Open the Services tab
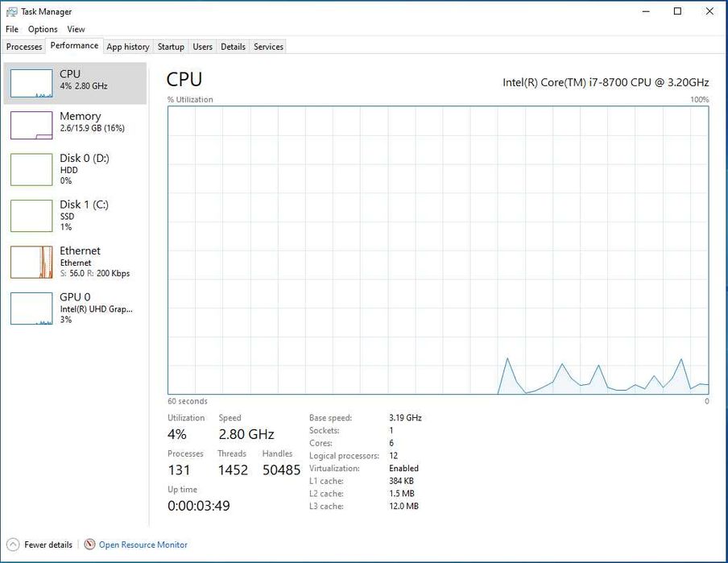The image size is (728, 563). pyautogui.click(x=268, y=47)
